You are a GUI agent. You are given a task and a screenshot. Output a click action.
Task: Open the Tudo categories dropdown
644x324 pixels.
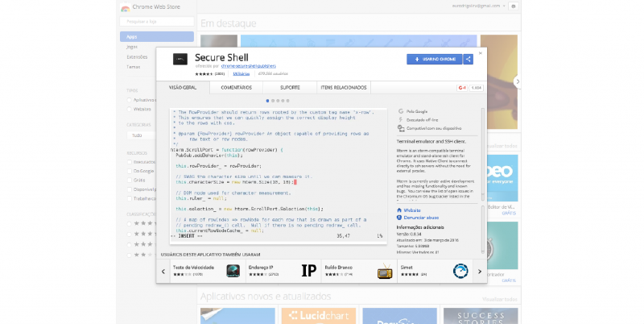click(159, 135)
